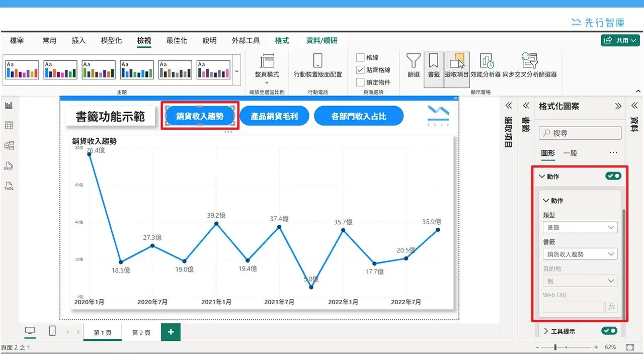Collapse the inner 動作 card chevron
This screenshot has height=362, width=644.
546,201
